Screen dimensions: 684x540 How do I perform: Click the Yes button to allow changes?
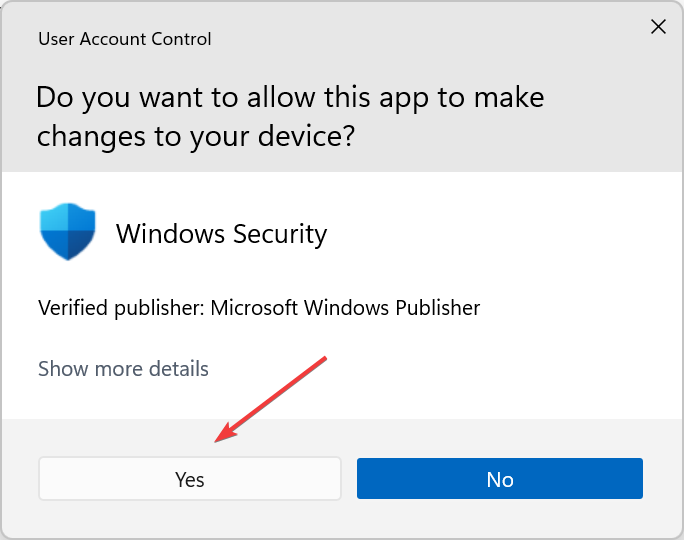[190, 478]
